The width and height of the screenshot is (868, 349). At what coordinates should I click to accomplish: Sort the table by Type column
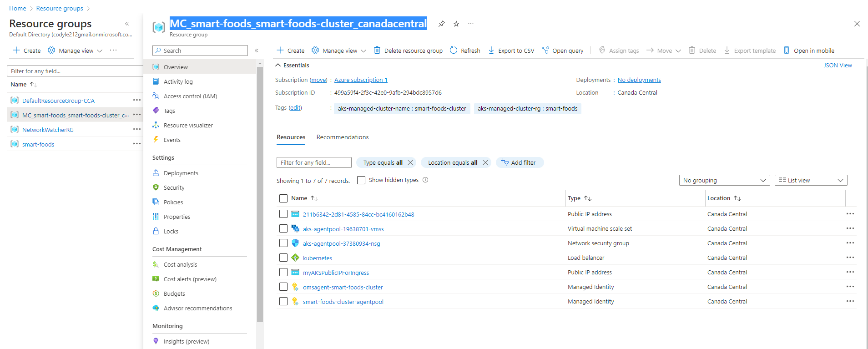[x=579, y=198]
